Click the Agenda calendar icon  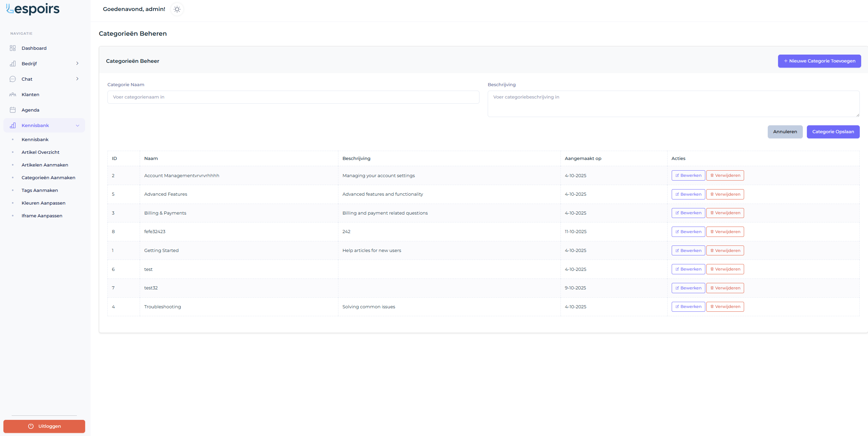(x=13, y=110)
